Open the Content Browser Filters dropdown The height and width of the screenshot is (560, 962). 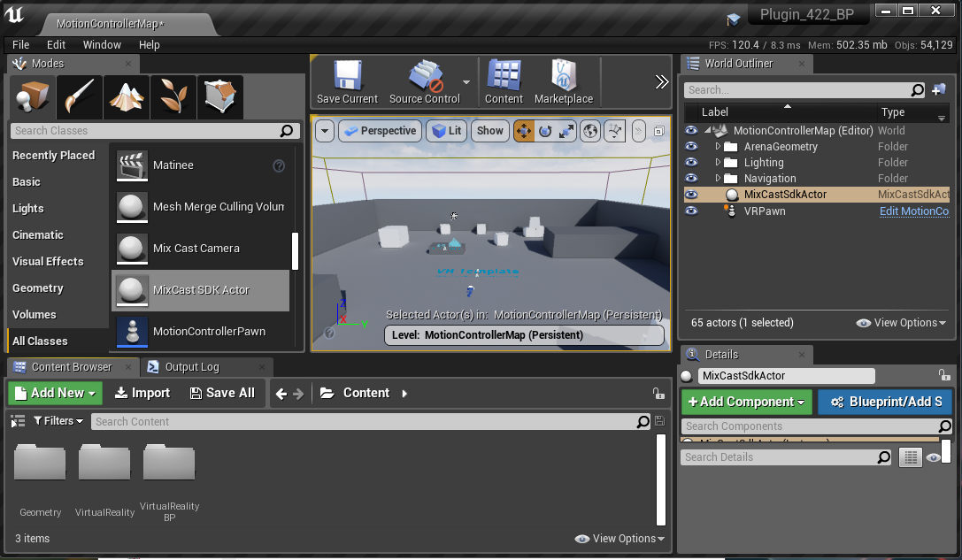[58, 421]
